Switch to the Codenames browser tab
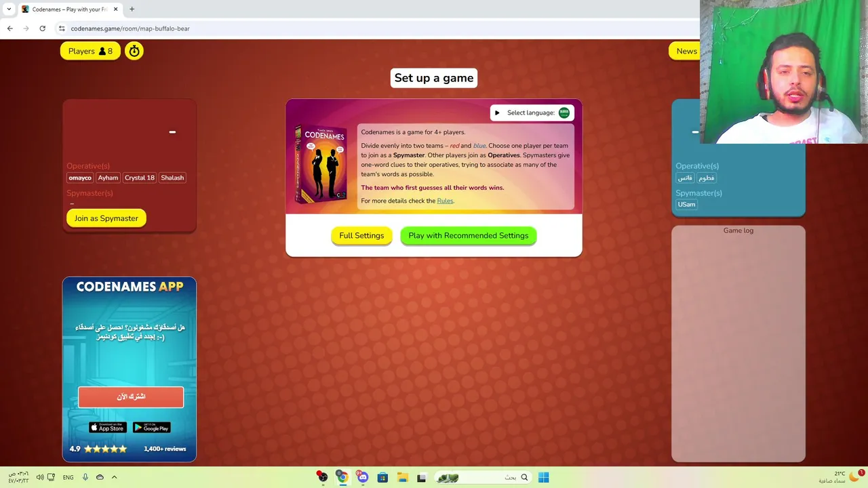Screen dimensions: 868x488 point(69,9)
